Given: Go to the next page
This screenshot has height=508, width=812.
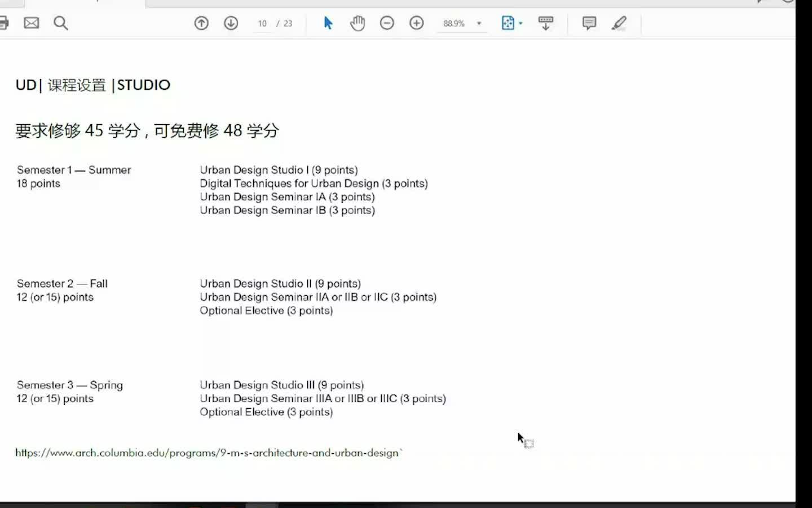Looking at the screenshot, I should (x=231, y=23).
